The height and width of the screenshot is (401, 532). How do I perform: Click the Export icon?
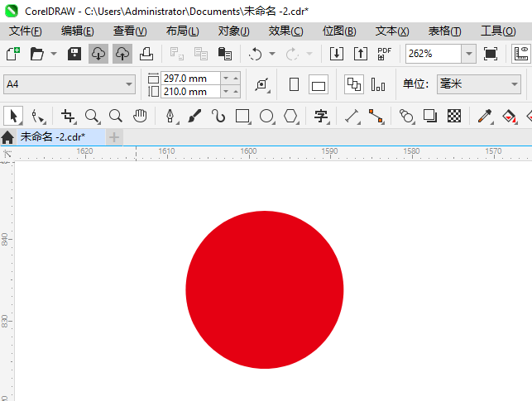pos(361,54)
